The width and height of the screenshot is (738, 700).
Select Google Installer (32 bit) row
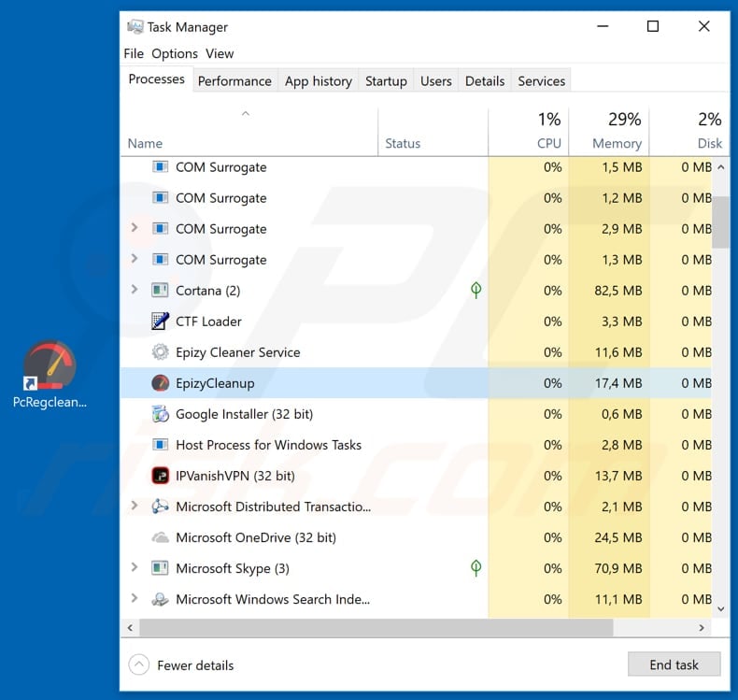point(416,414)
